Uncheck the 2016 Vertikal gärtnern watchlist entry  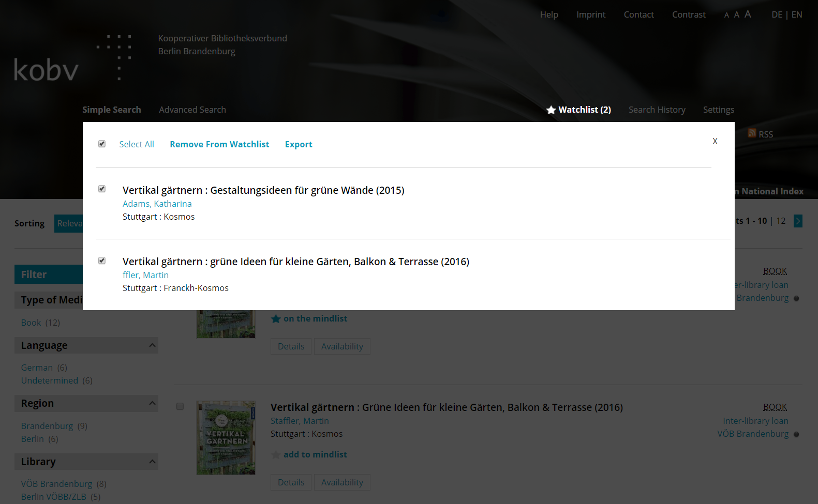click(x=102, y=261)
